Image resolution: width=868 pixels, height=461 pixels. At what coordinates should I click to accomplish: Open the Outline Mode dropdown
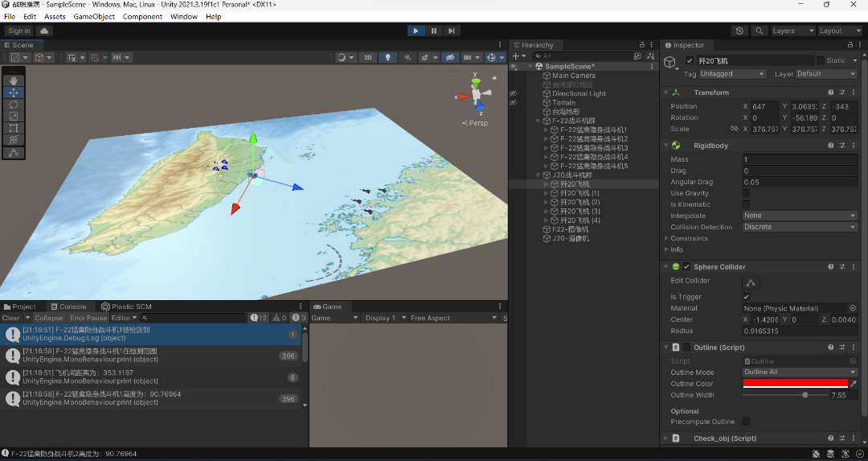tap(800, 372)
